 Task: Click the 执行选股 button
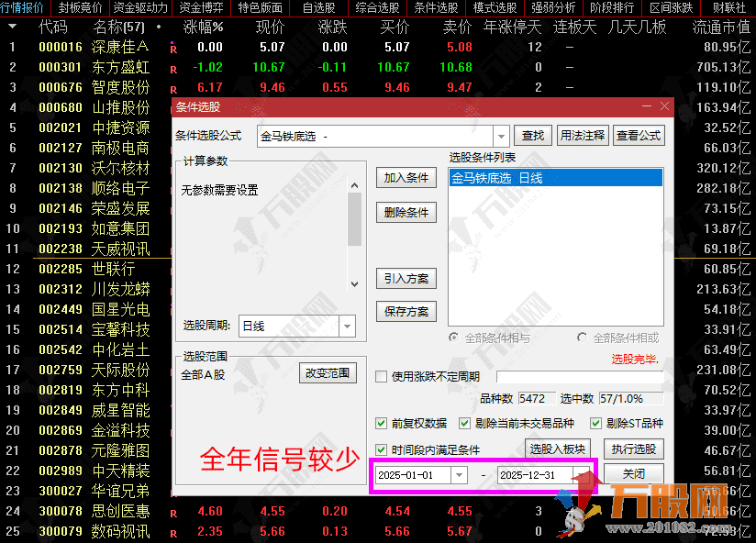[634, 449]
